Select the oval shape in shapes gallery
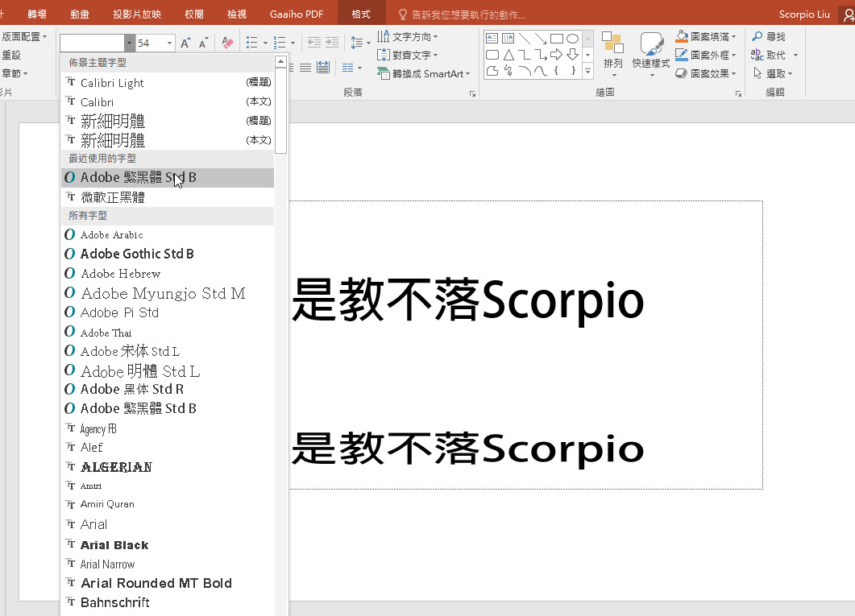Viewport: 855px width, 616px height. 572,39
